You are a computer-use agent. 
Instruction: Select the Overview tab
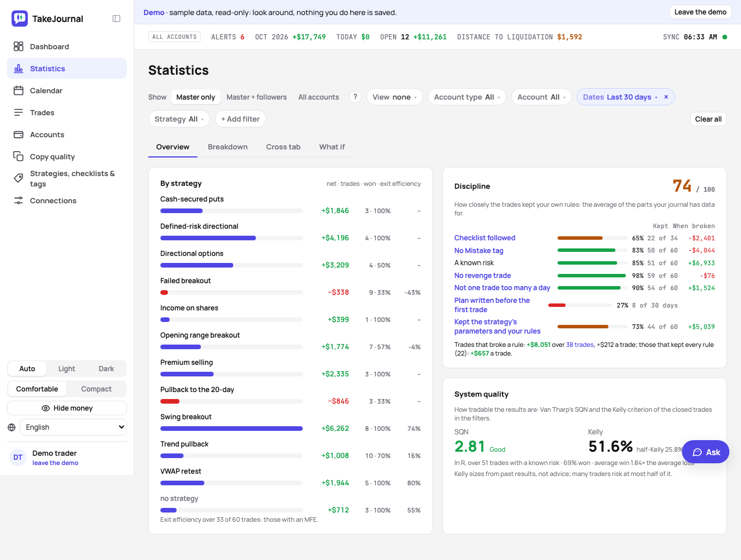pyautogui.click(x=173, y=147)
